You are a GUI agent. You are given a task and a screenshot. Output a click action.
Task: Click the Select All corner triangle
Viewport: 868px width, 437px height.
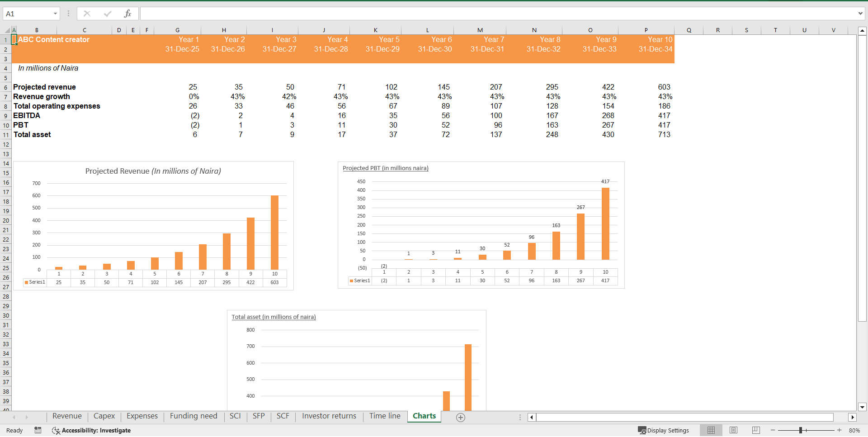[6, 30]
